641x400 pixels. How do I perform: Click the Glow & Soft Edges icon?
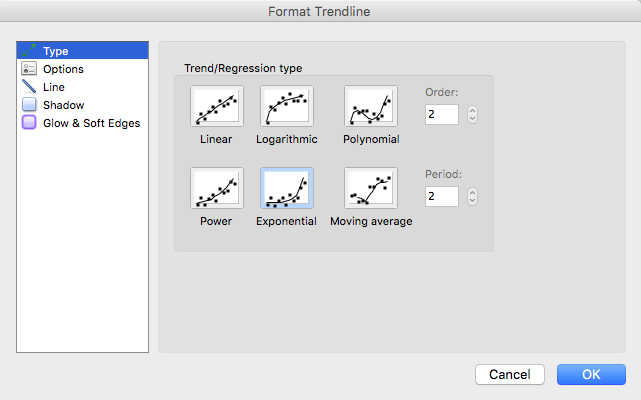tap(29, 123)
